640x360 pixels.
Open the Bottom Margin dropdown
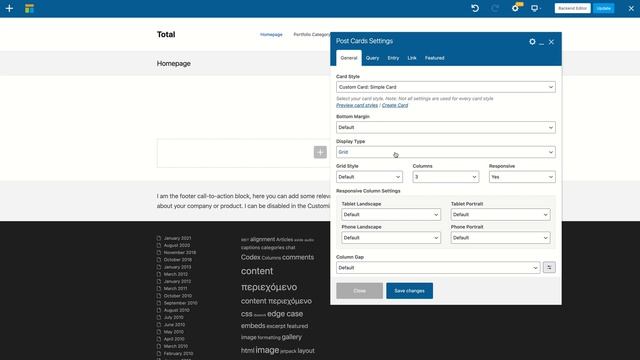[446, 127]
